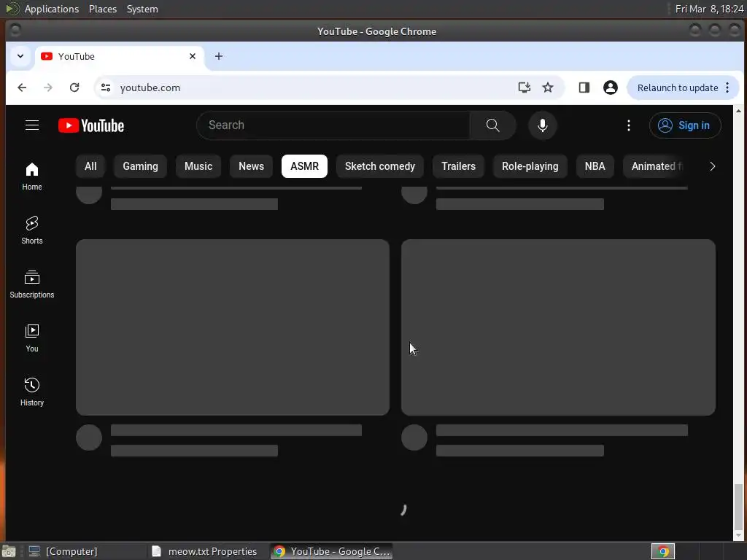Open a new Chrome tab
The width and height of the screenshot is (747, 560).
tap(219, 56)
